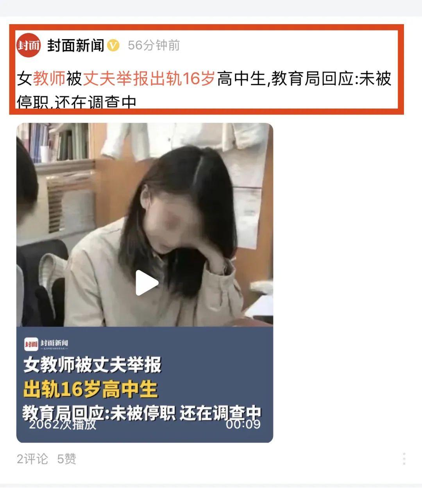
Task: Tap the 2062次播放 play count
Action: point(63,424)
